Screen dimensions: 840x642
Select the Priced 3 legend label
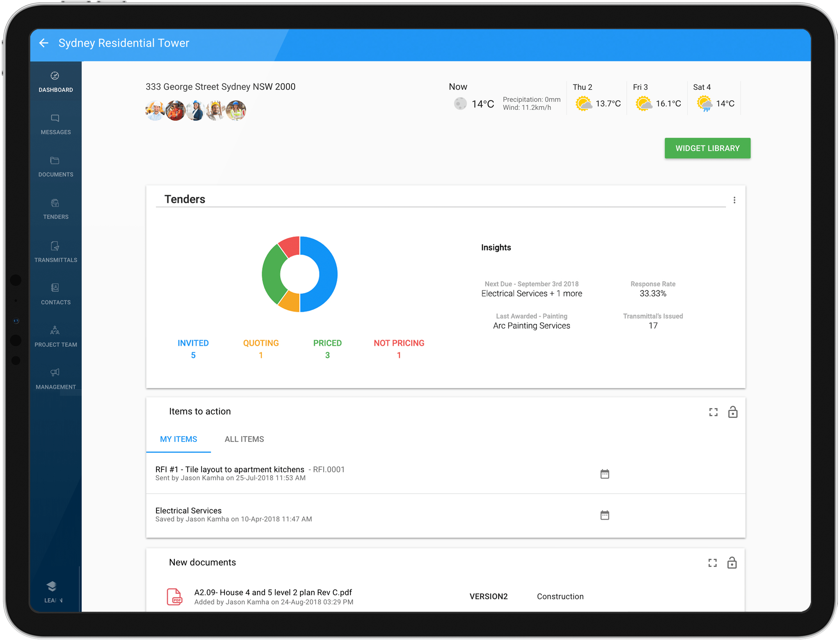point(328,349)
